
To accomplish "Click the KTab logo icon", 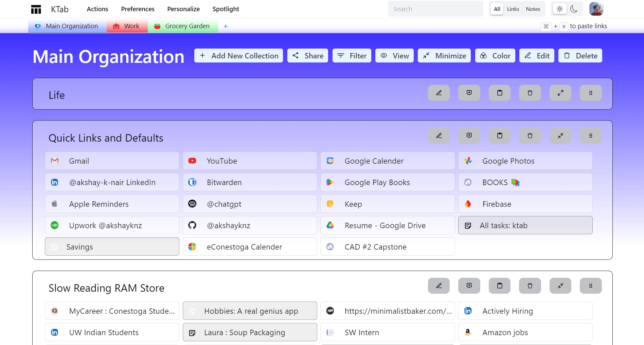I will 36,9.
